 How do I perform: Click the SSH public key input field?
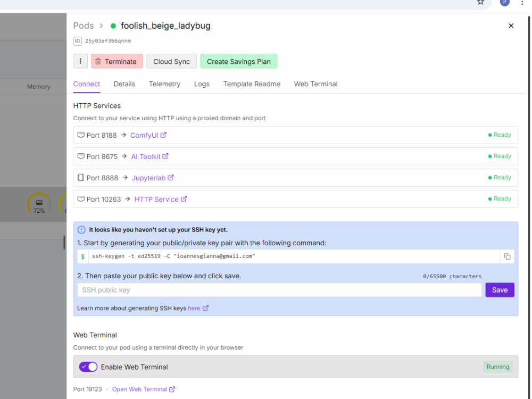(x=279, y=290)
